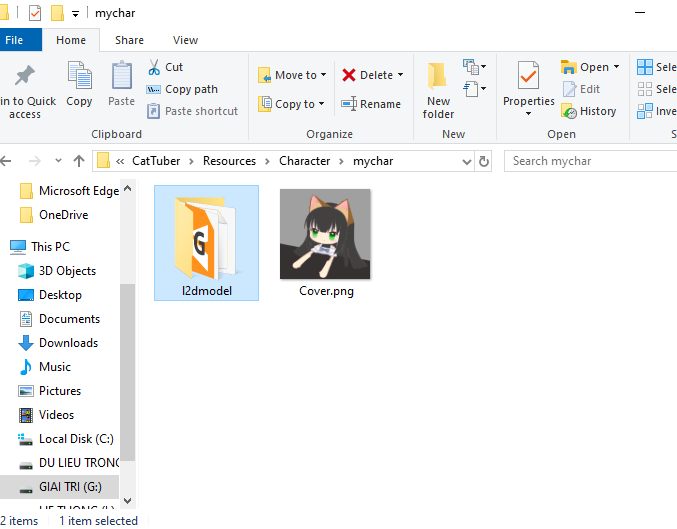Click navigation pane scroll down arrow

point(127,501)
